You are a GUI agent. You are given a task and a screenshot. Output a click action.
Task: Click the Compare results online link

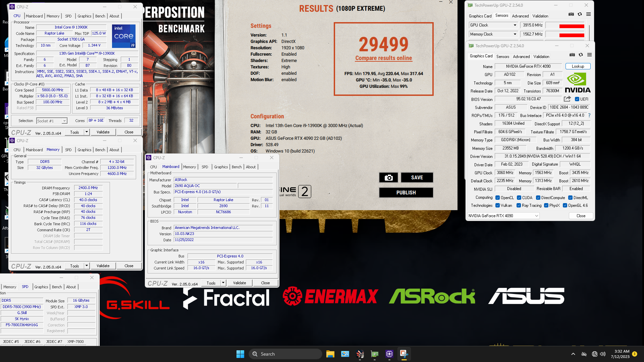(x=383, y=58)
